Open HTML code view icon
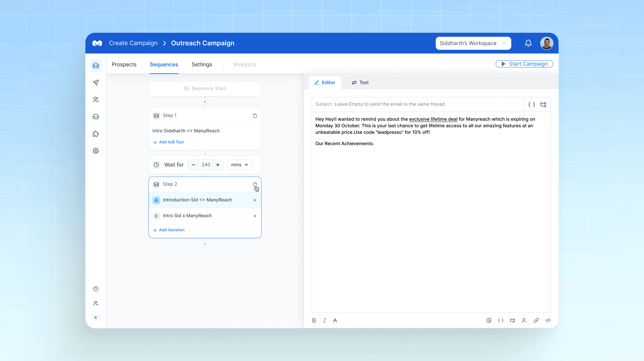This screenshot has width=644, height=361. click(x=548, y=320)
